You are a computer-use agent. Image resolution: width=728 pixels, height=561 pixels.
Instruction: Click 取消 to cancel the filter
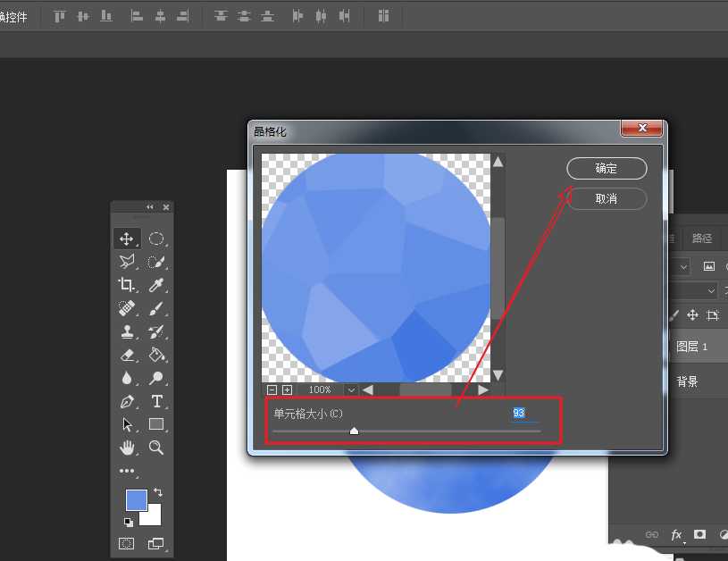pos(607,198)
